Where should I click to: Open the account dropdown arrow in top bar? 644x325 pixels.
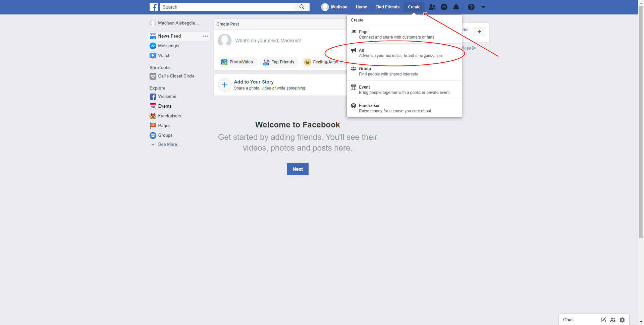point(483,7)
